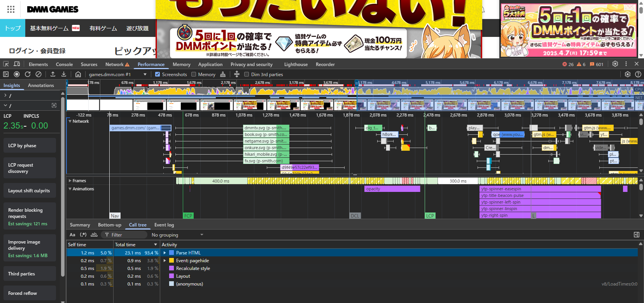Uncheck the Screenshots checkbox

coord(157,74)
